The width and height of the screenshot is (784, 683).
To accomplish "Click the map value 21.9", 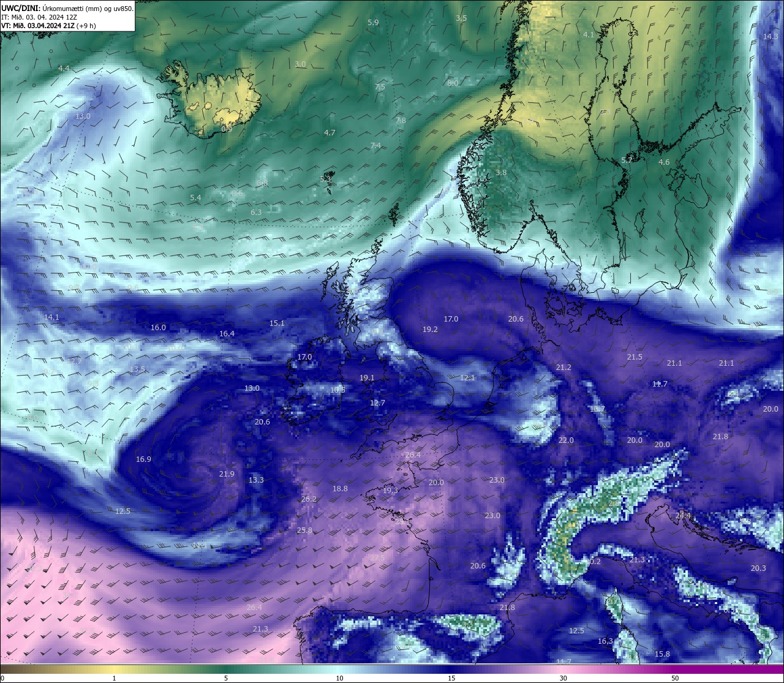I will [x=227, y=474].
